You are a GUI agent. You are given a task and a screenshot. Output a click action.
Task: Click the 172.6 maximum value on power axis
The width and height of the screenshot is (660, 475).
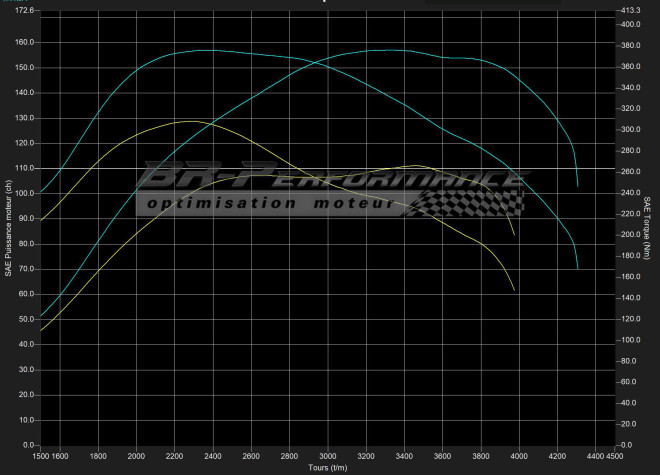click(x=20, y=10)
